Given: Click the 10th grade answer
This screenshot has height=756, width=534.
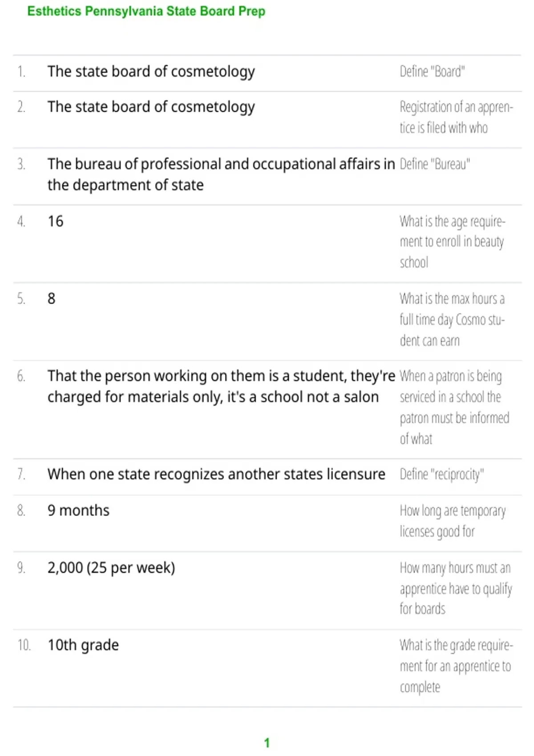Looking at the screenshot, I should coord(83,645).
